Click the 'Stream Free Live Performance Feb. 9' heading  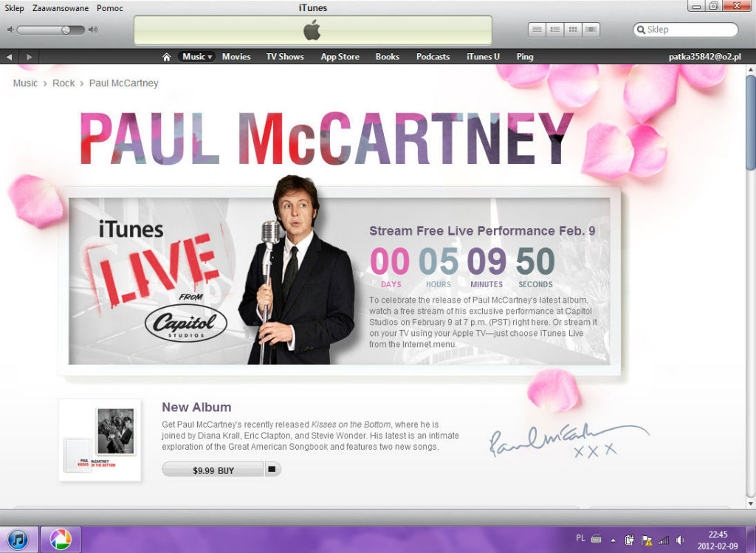coord(482,231)
